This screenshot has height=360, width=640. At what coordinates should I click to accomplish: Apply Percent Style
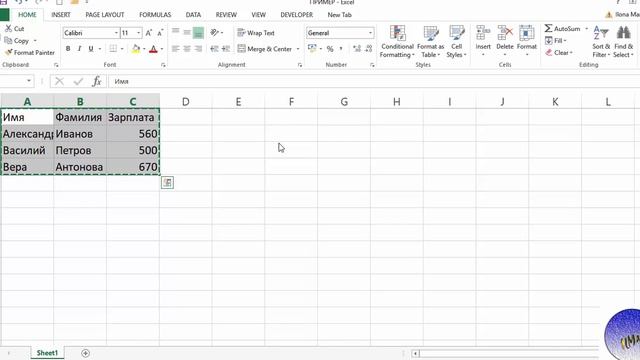(x=330, y=49)
